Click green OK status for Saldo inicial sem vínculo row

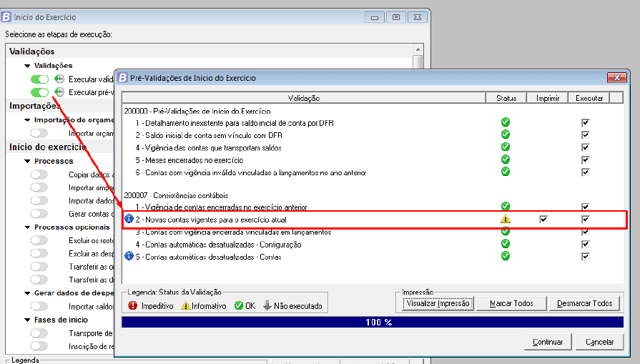[506, 134]
